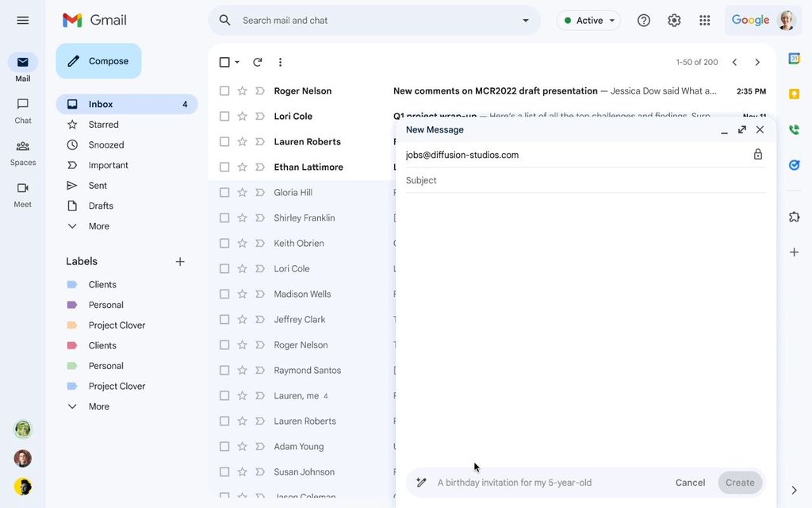The height and width of the screenshot is (508, 812).
Task: Open Google Keep notes panel
Action: tap(794, 93)
